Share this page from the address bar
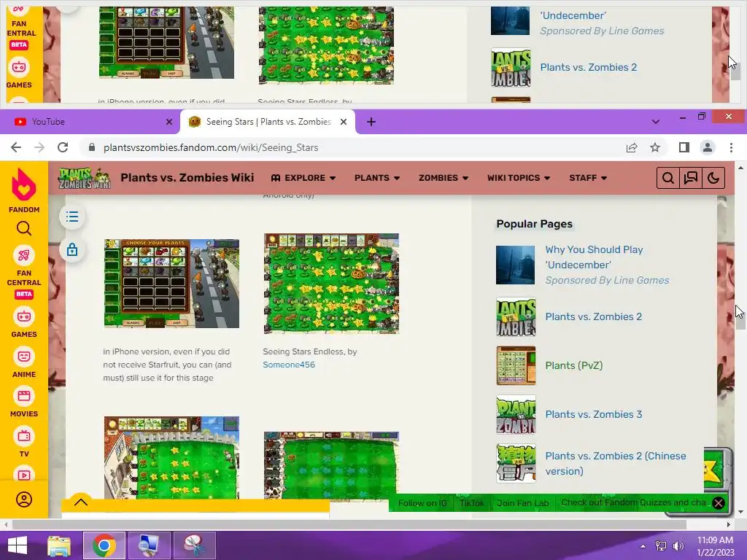 click(632, 147)
